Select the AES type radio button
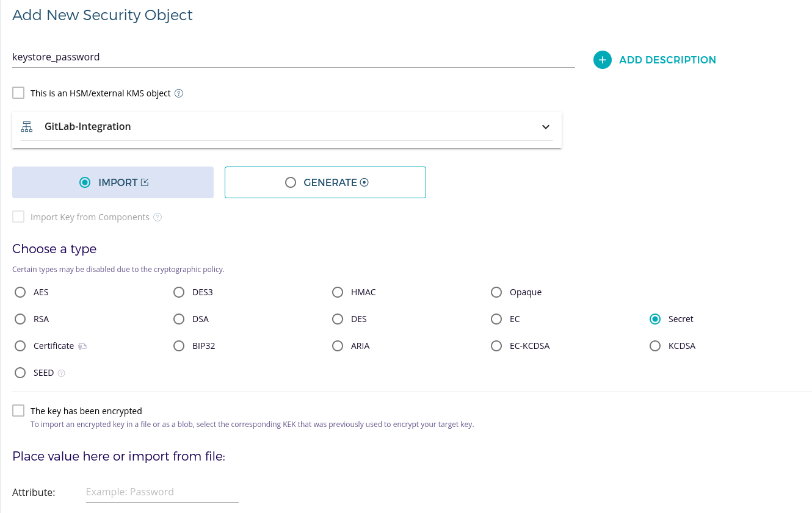The height and width of the screenshot is (513, 812). (20, 292)
